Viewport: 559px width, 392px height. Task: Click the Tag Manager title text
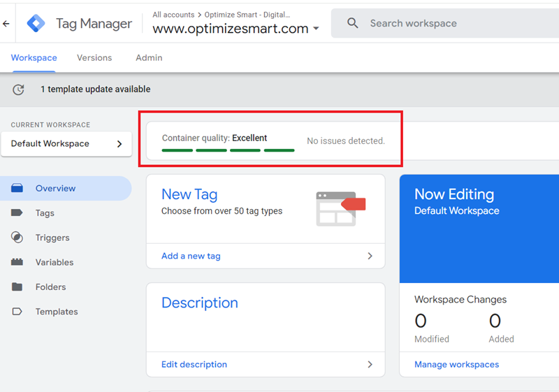pos(94,24)
